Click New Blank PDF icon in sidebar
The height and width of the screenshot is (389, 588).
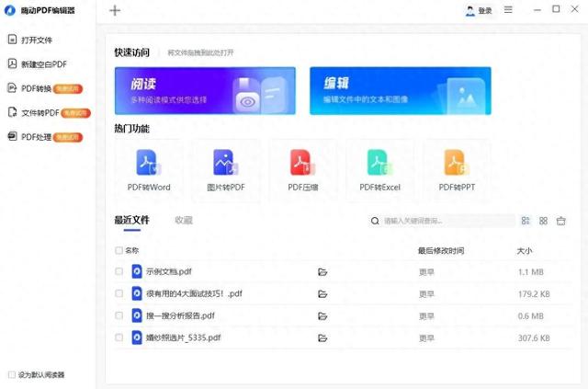(12, 63)
